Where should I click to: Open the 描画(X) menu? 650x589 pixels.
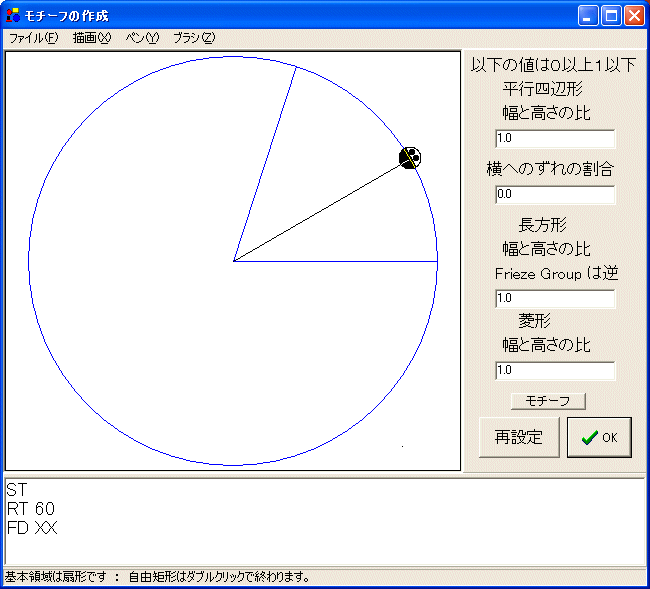[92, 38]
